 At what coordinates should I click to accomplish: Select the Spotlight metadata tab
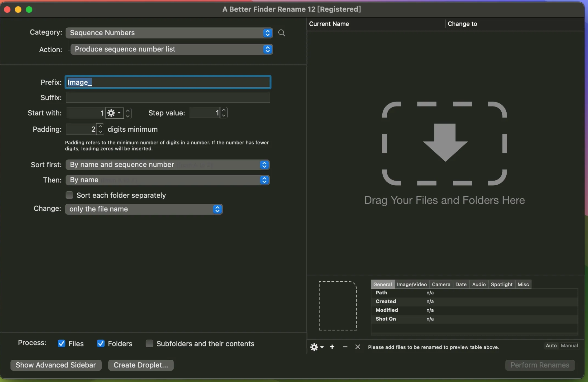pos(502,284)
